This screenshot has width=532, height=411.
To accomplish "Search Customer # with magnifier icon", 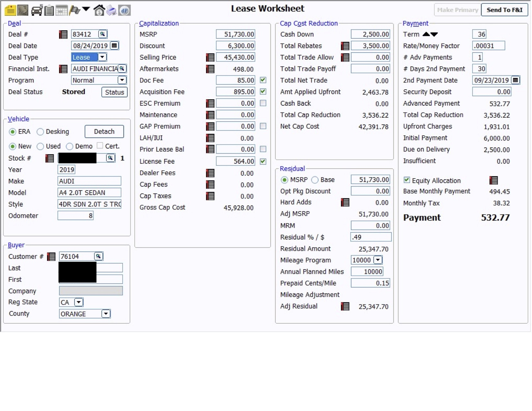I will (x=98, y=256).
